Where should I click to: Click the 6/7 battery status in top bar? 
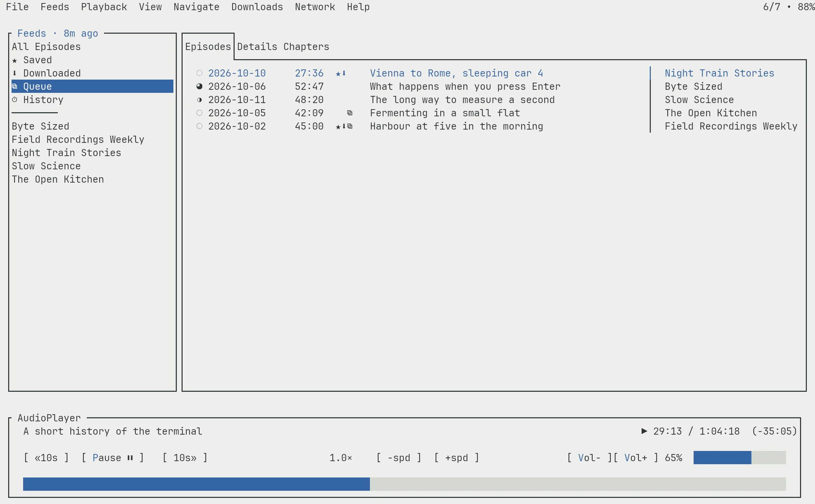[x=788, y=7]
